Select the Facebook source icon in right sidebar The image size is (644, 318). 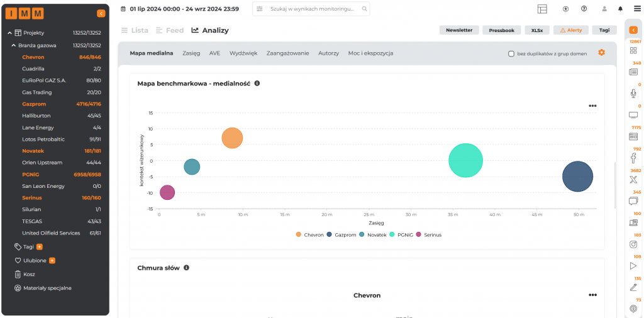[633, 158]
